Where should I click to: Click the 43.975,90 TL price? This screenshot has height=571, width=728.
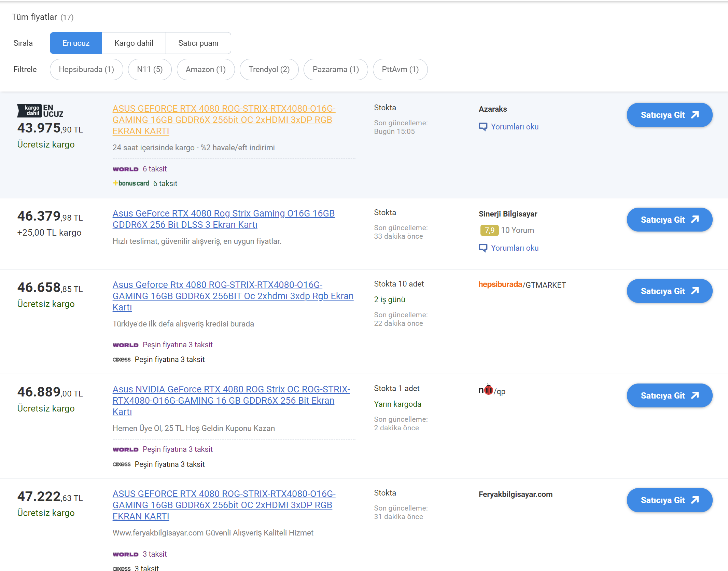click(x=50, y=128)
